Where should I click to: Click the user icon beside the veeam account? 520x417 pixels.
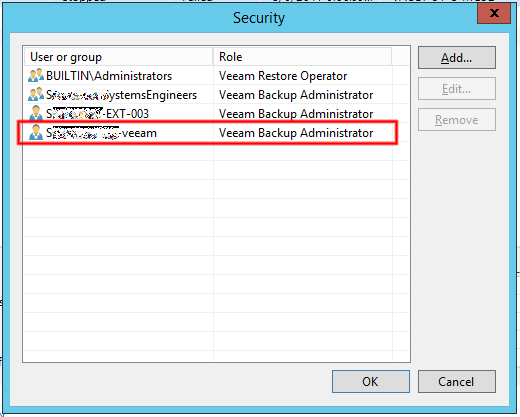pos(36,132)
